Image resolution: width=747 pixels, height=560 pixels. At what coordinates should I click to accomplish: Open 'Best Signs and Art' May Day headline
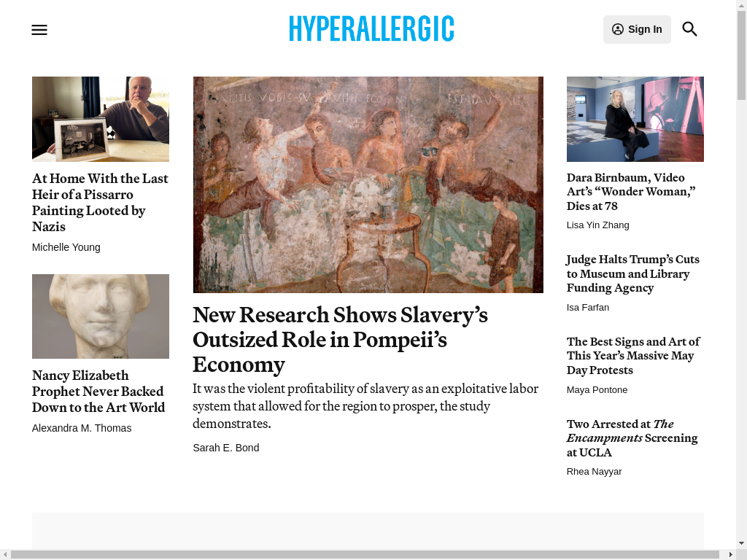tap(633, 356)
